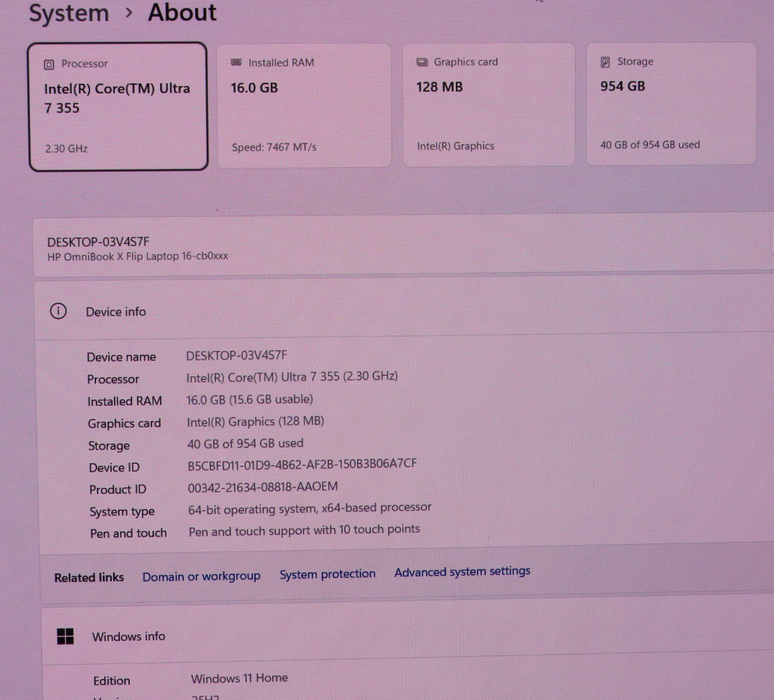This screenshot has height=700, width=774.
Task: Click the Device ID label
Action: tap(114, 467)
